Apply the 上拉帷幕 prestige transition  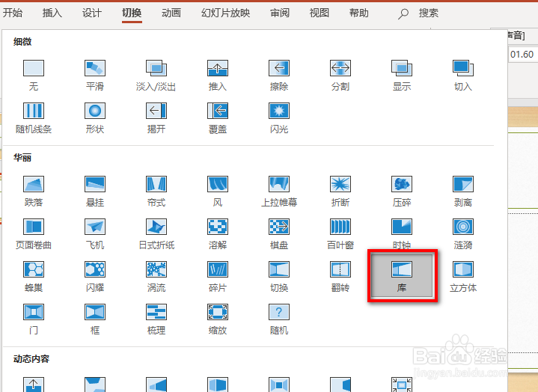click(x=279, y=192)
